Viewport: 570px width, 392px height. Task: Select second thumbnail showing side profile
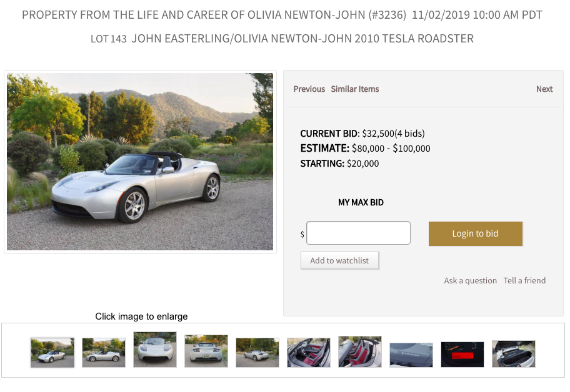click(104, 353)
